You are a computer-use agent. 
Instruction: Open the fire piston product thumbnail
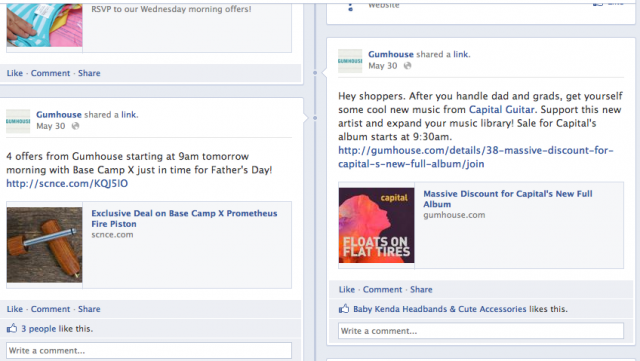pos(44,245)
